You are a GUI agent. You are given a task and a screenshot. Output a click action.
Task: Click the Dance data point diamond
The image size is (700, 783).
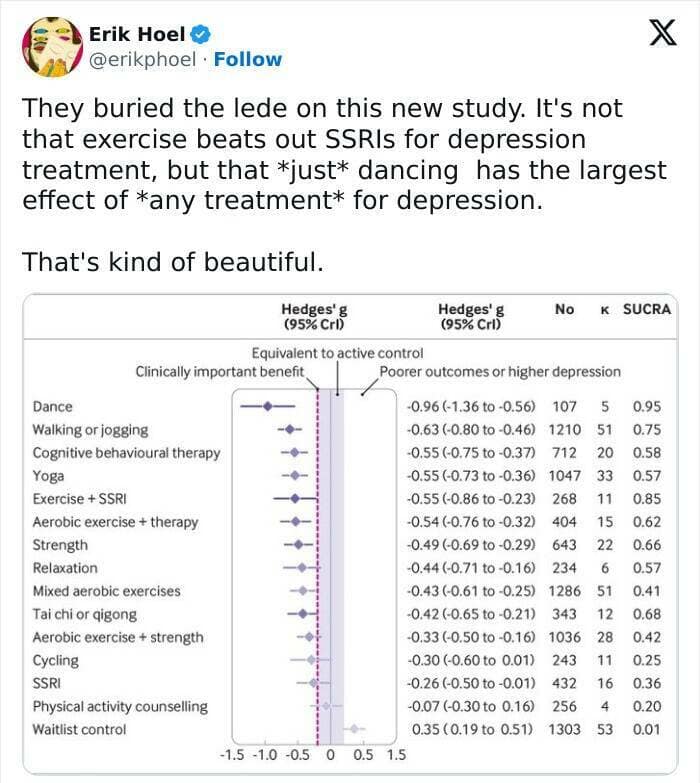268,406
